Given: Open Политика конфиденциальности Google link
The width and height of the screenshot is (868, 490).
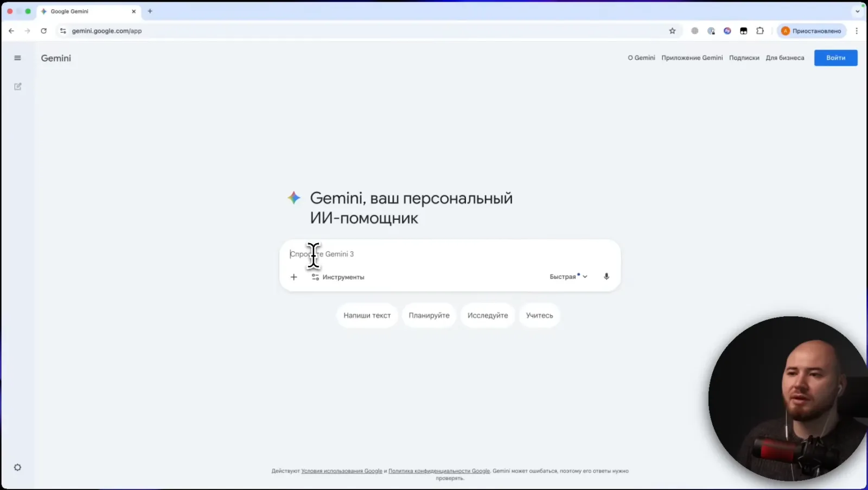Looking at the screenshot, I should point(439,471).
